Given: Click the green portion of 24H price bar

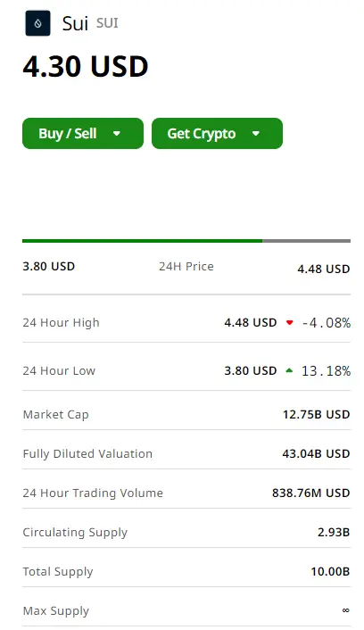Looking at the screenshot, I should pyautogui.click(x=142, y=241).
